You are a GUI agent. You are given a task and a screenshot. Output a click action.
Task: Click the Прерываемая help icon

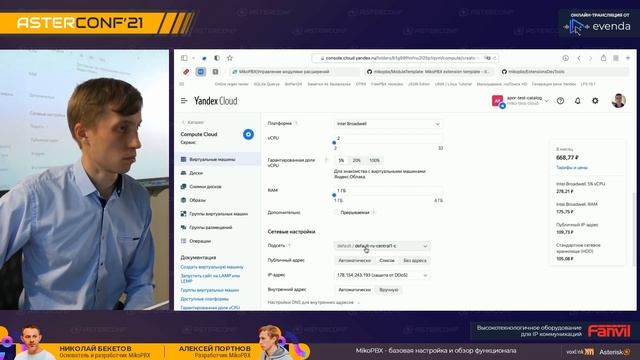pos(373,212)
